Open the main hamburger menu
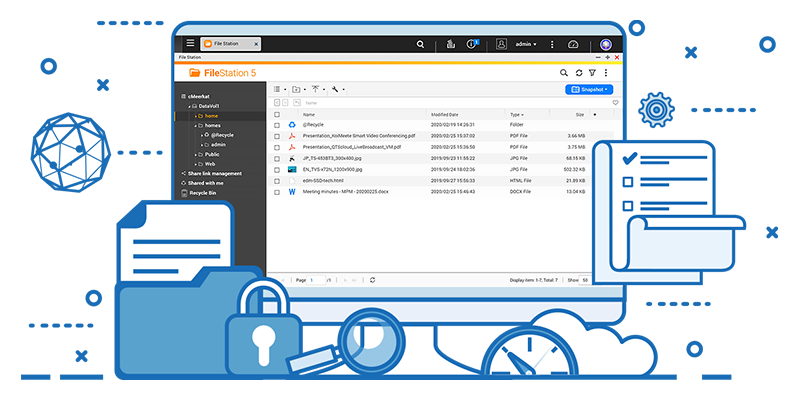 190,44
